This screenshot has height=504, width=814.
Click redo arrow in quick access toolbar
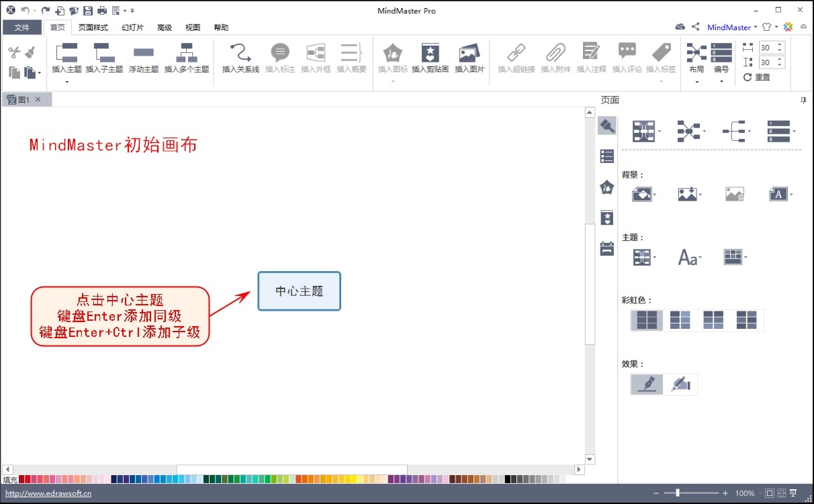point(46,10)
